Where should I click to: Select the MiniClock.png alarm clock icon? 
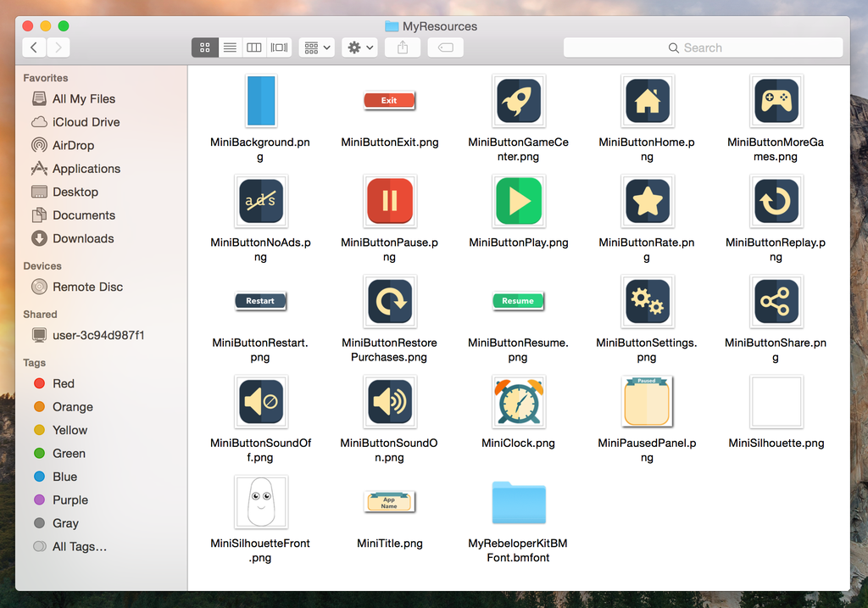coord(518,402)
